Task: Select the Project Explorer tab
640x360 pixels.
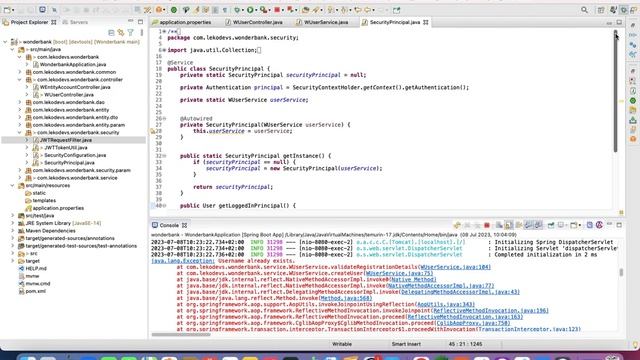Action: [29, 22]
